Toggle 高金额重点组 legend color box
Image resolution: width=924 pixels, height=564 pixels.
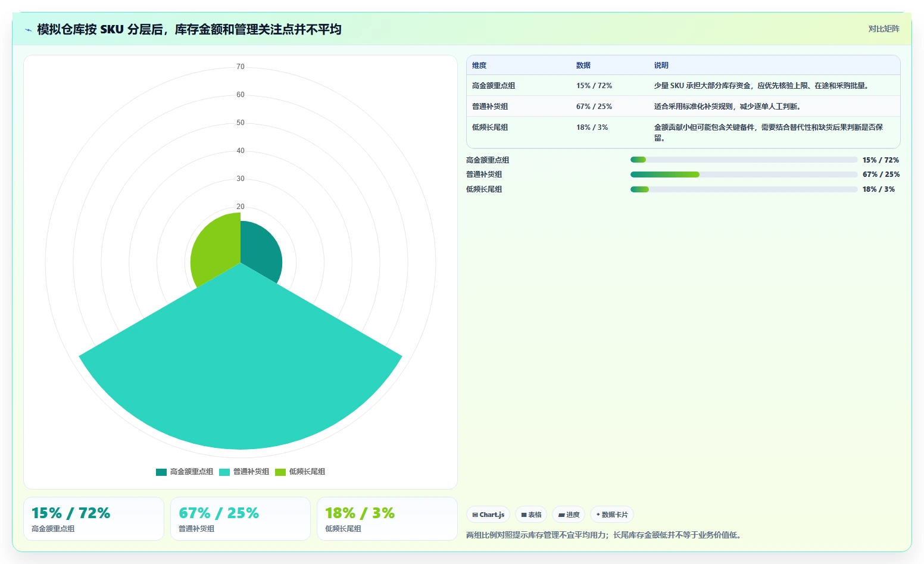(161, 472)
